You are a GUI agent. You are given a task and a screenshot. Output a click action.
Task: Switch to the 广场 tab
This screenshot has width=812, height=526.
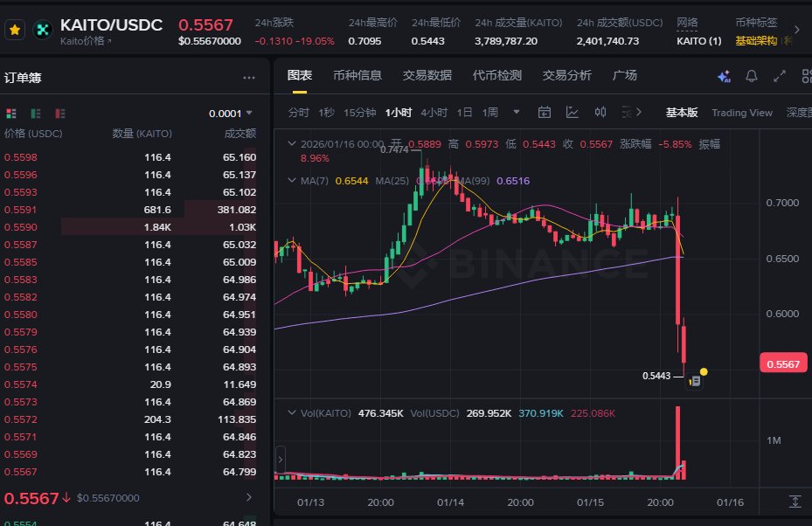click(x=625, y=76)
